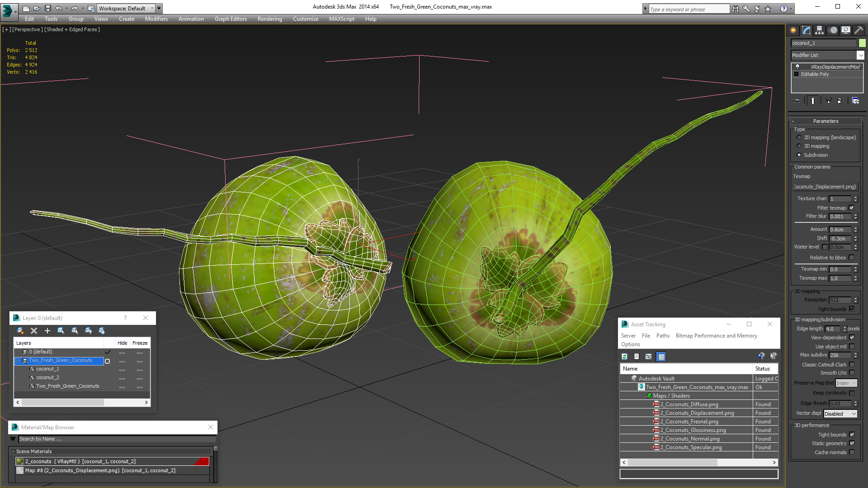868x488 pixels.
Task: Open the Rendering menu
Action: 269,19
